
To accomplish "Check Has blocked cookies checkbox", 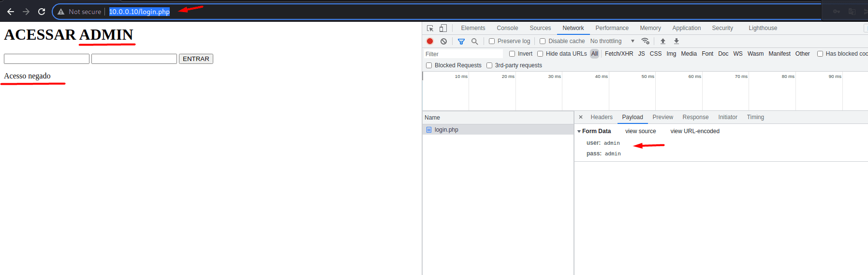I will click(x=820, y=54).
